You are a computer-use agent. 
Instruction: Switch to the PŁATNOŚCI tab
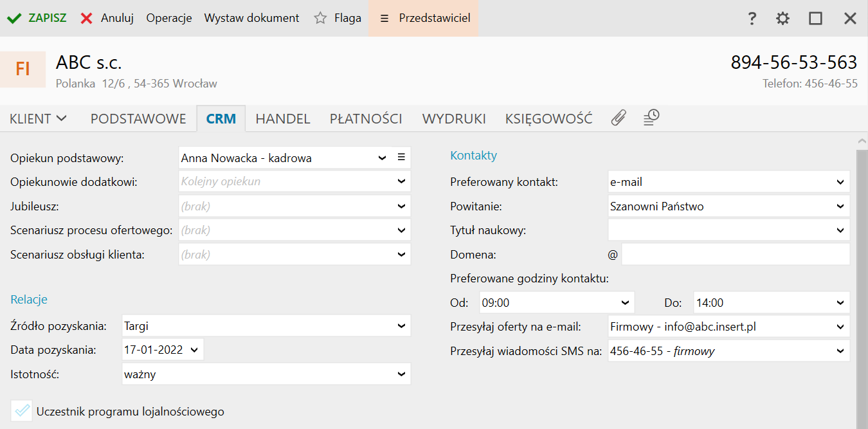coord(366,119)
